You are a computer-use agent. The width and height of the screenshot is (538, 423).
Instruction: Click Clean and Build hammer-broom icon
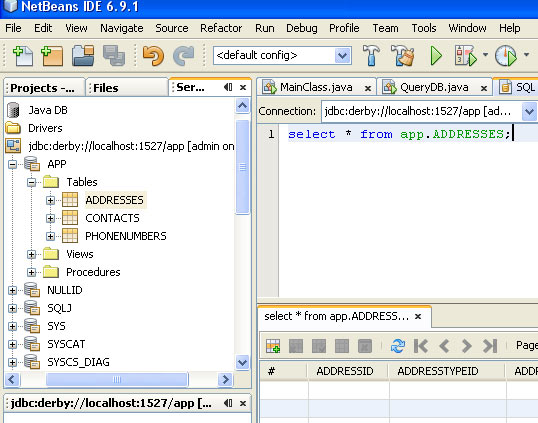click(403, 55)
